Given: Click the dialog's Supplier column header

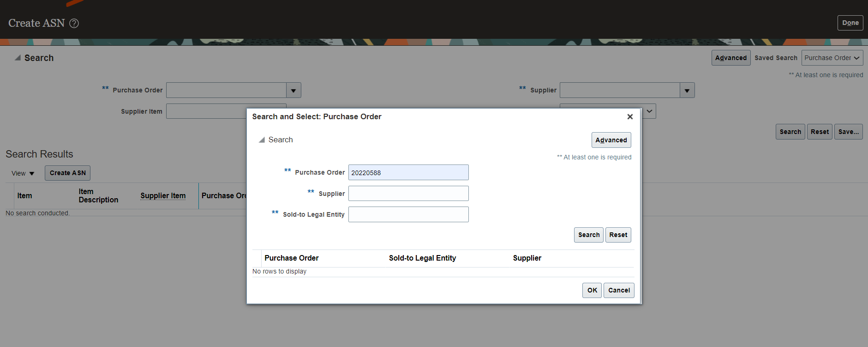Looking at the screenshot, I should tap(527, 258).
